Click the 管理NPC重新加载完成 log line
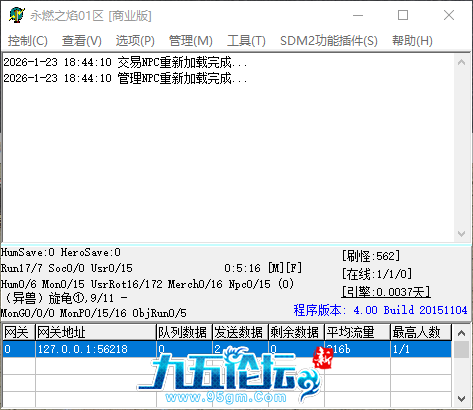 coord(125,78)
